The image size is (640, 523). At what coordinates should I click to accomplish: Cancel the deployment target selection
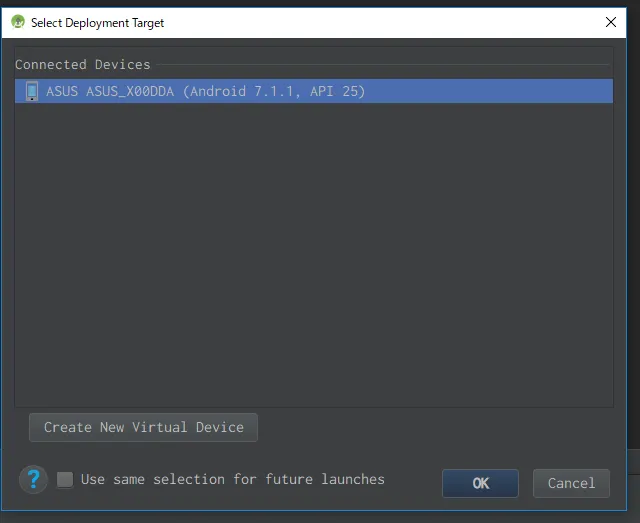coord(571,483)
